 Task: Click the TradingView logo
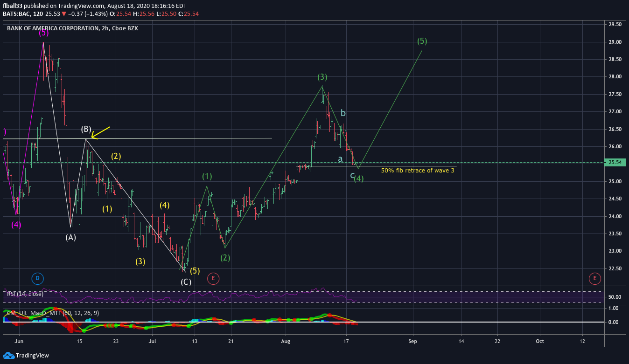coord(26,356)
